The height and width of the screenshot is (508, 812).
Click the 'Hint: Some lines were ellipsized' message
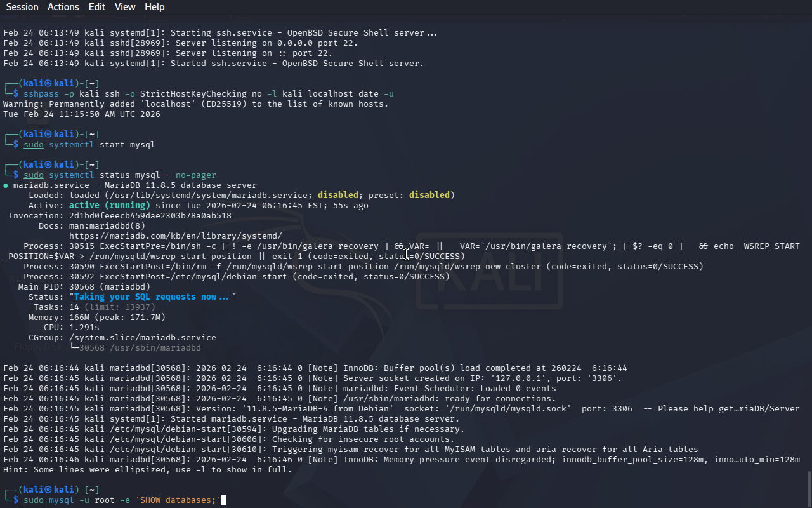(147, 470)
